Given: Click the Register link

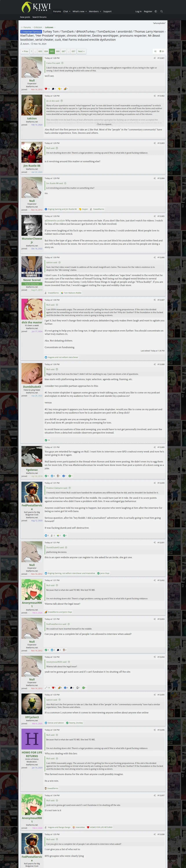Looking at the screenshot, I should (148, 11).
